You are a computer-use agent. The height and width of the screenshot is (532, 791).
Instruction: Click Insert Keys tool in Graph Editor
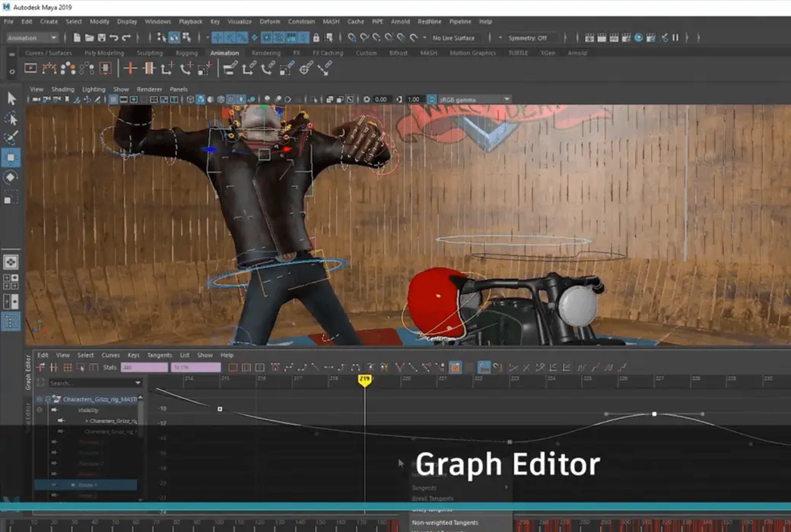54,367
